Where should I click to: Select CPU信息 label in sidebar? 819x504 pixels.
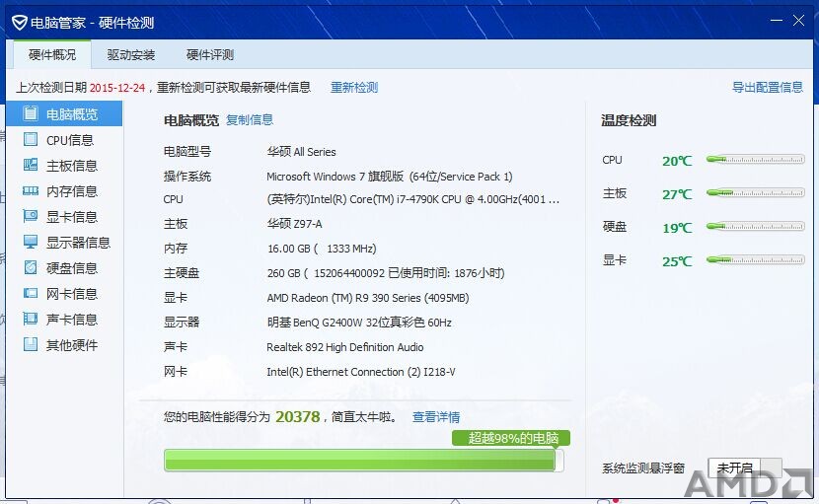pos(70,140)
